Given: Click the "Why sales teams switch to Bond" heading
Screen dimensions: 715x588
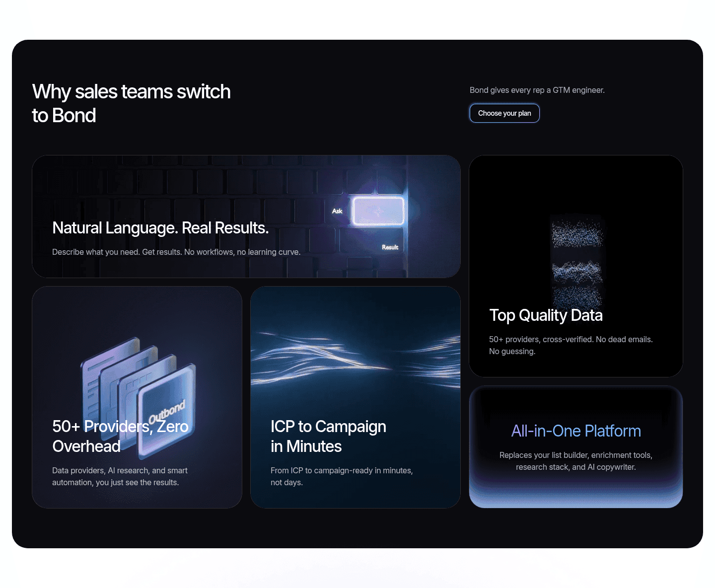Looking at the screenshot, I should pyautogui.click(x=132, y=103).
